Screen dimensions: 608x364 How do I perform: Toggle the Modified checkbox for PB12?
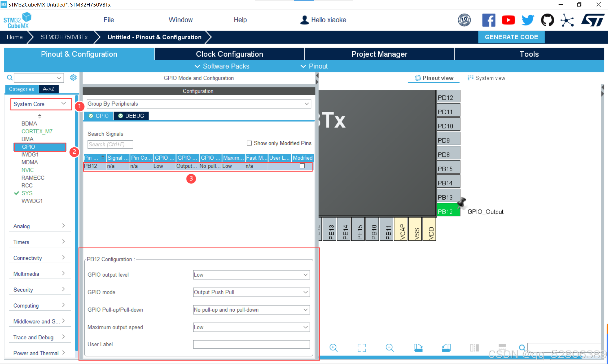coord(302,166)
